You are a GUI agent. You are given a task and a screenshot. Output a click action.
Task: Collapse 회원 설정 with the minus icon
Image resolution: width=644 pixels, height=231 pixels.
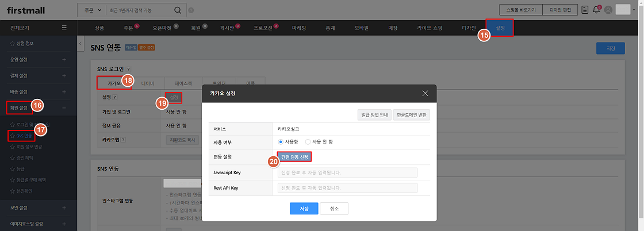(x=64, y=108)
